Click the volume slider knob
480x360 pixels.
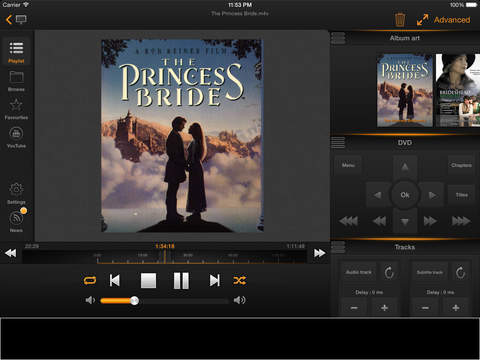[134, 301]
